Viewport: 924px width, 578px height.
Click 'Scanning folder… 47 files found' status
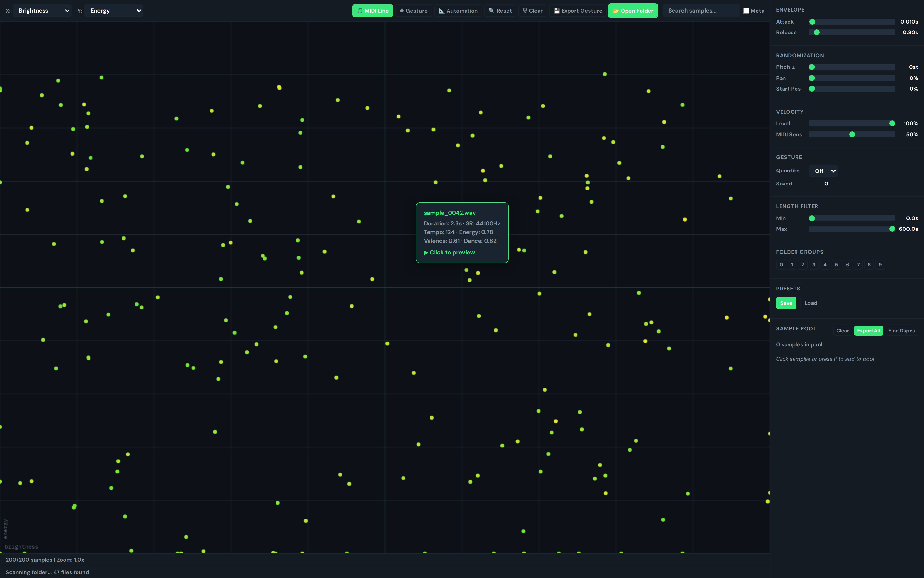(47, 572)
